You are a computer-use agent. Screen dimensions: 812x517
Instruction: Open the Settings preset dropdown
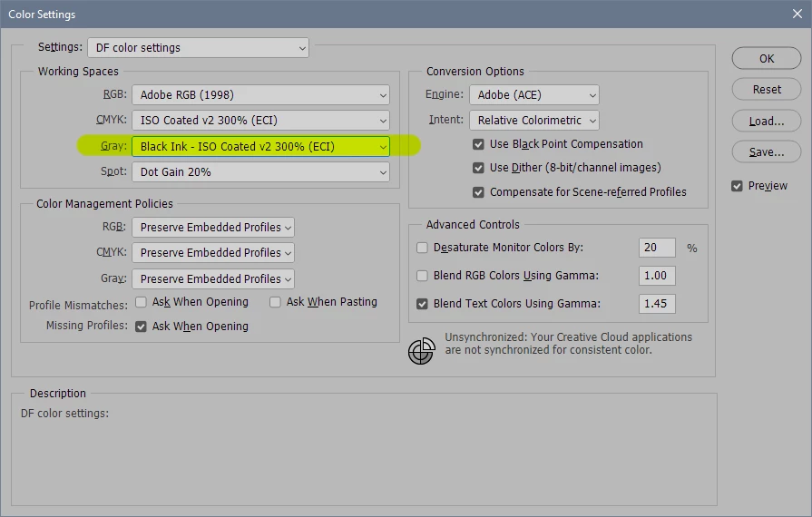coord(199,47)
